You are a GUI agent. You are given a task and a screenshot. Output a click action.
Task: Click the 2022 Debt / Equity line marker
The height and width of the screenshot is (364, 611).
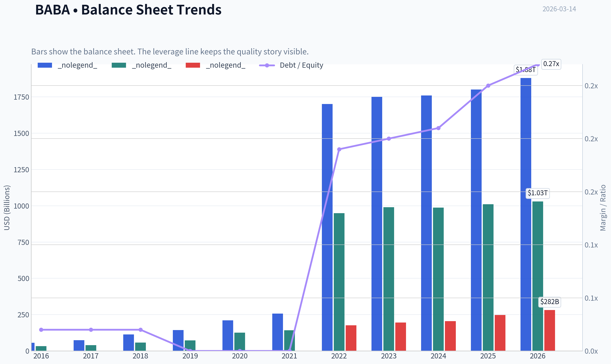point(339,149)
